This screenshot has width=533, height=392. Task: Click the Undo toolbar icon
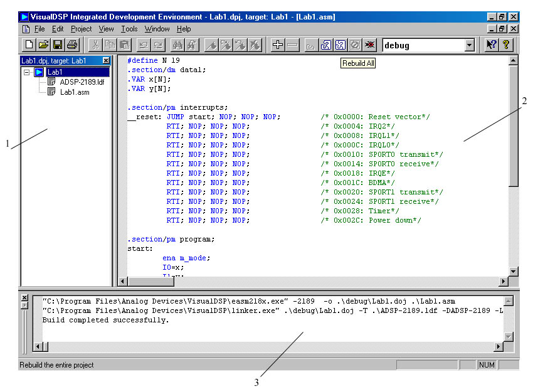[x=144, y=45]
